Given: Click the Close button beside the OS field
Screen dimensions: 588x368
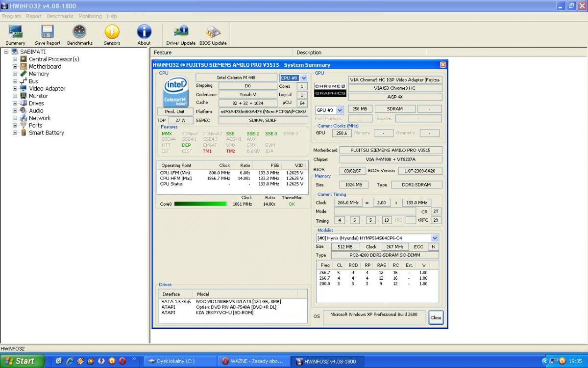Looking at the screenshot, I should (436, 317).
